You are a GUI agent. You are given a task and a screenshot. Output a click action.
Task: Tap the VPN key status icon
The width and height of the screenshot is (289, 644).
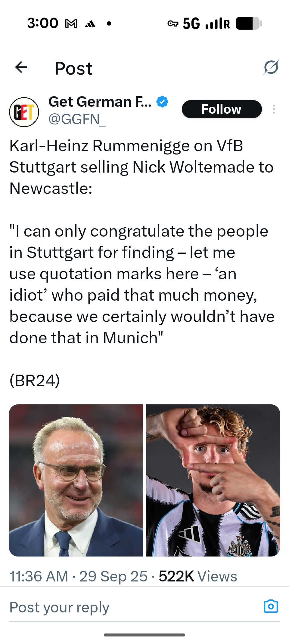[173, 23]
